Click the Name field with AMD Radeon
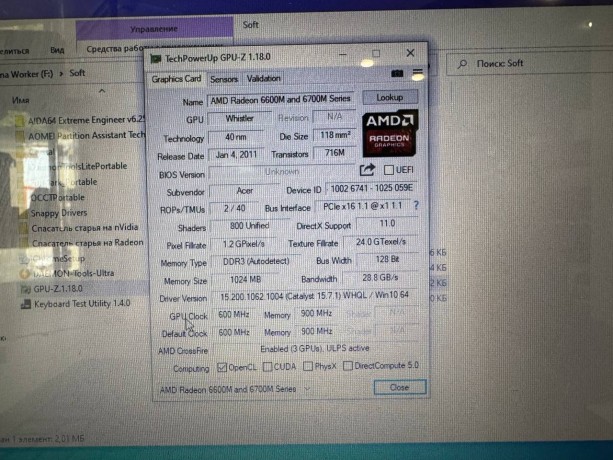 click(x=280, y=100)
